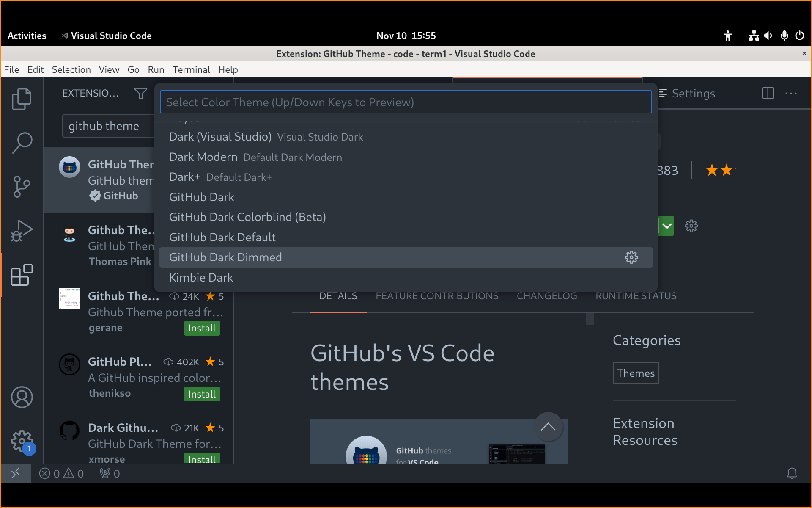Select GitHub Dark Colorblind (Beta) theme
Screen dimensions: 812x508
(x=247, y=217)
